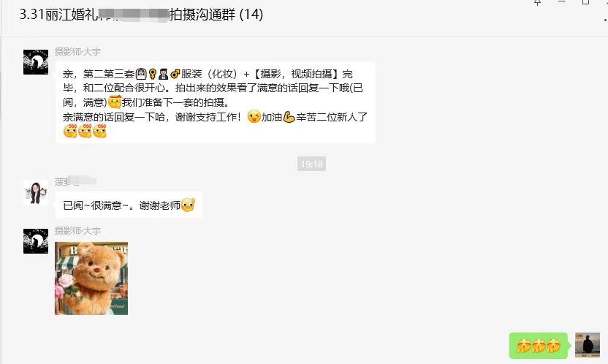Click the sender name above the bear sticker
608x364 pixels.
pos(77,231)
